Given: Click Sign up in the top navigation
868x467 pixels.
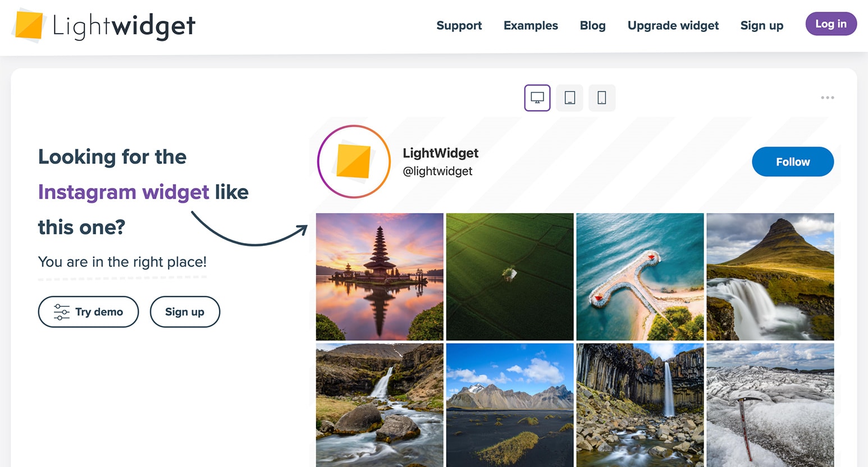Looking at the screenshot, I should [761, 26].
